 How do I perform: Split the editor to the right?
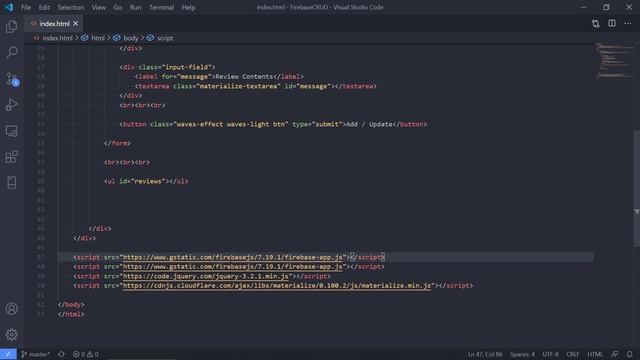click(x=612, y=24)
